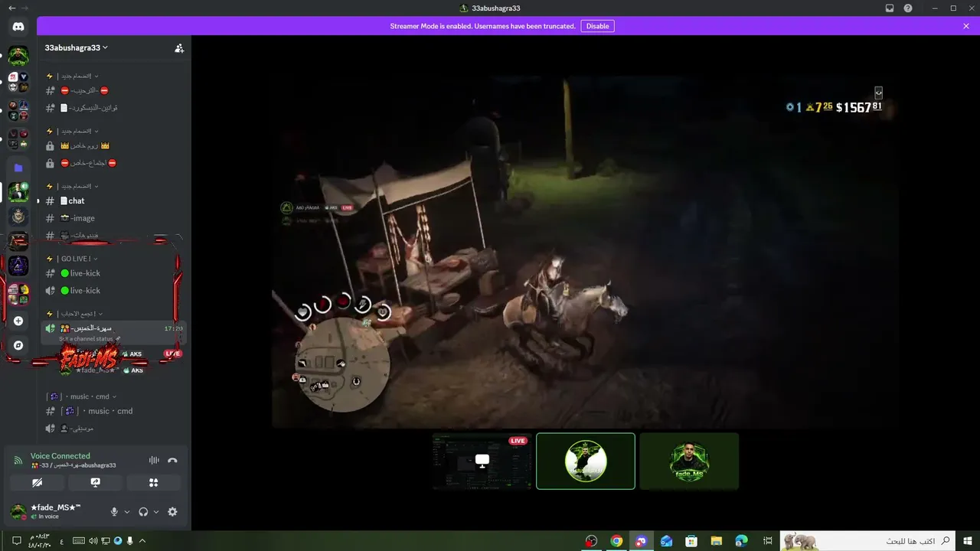The image size is (980, 551).
Task: Open File Explorer from the taskbar
Action: 717,541
